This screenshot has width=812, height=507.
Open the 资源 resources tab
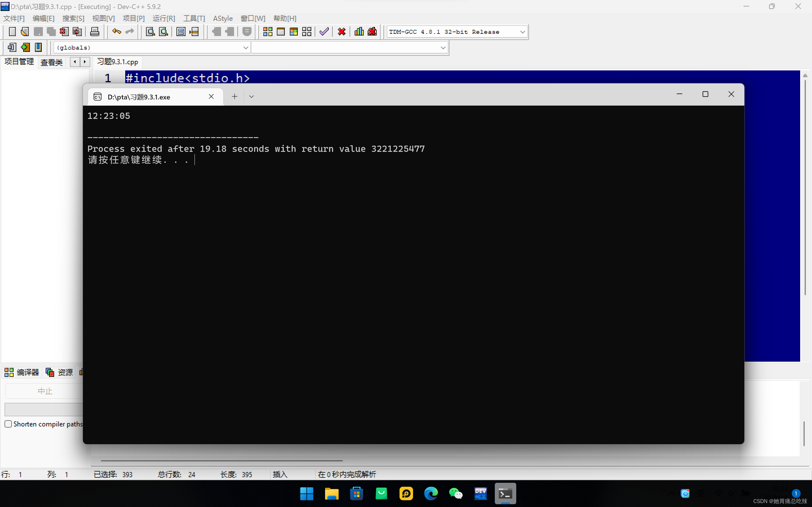tap(60, 372)
